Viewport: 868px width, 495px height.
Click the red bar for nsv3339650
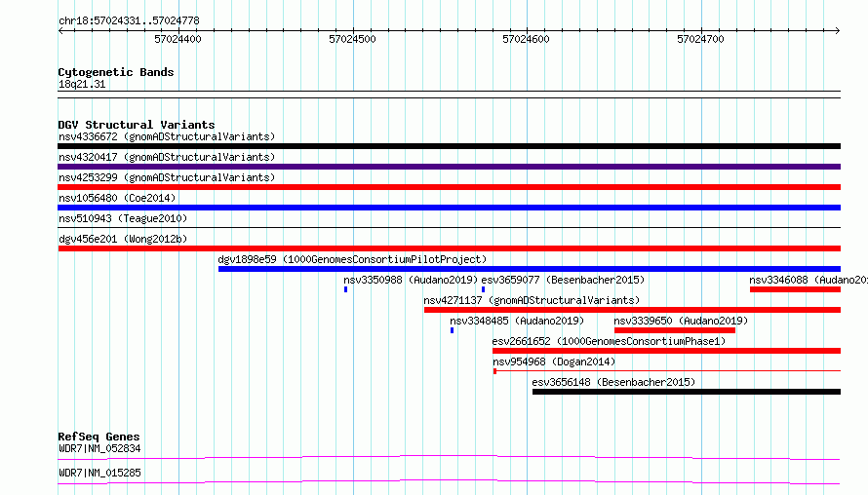pos(675,330)
